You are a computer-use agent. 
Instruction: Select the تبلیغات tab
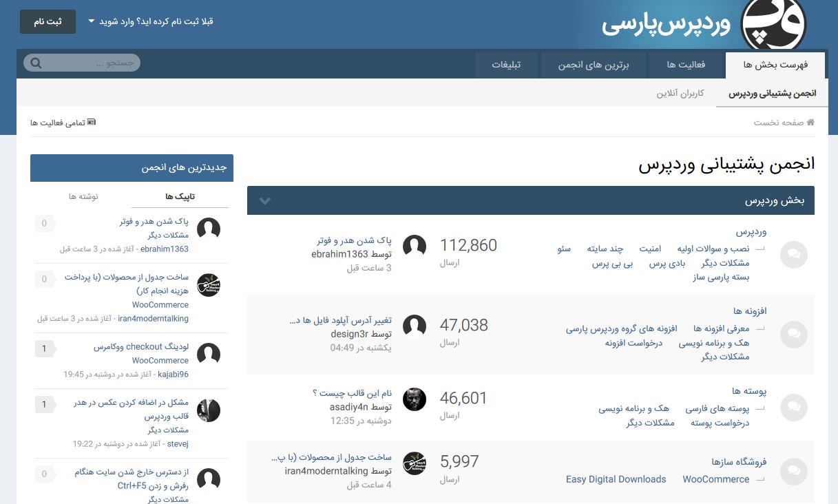click(506, 65)
